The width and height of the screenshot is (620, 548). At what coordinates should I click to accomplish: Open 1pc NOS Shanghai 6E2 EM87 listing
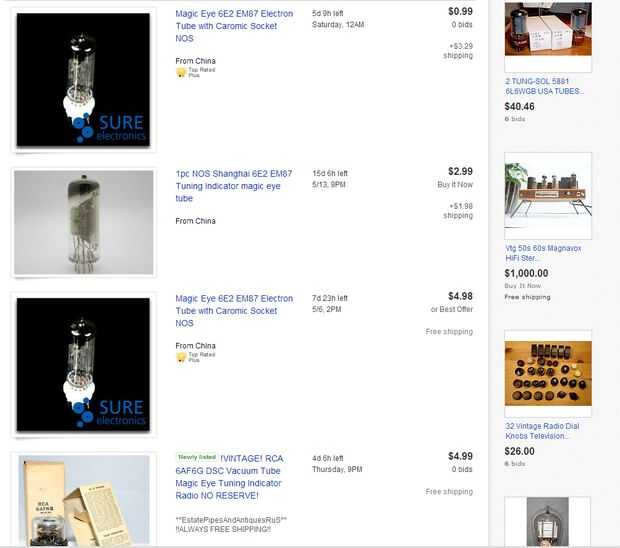[234, 186]
